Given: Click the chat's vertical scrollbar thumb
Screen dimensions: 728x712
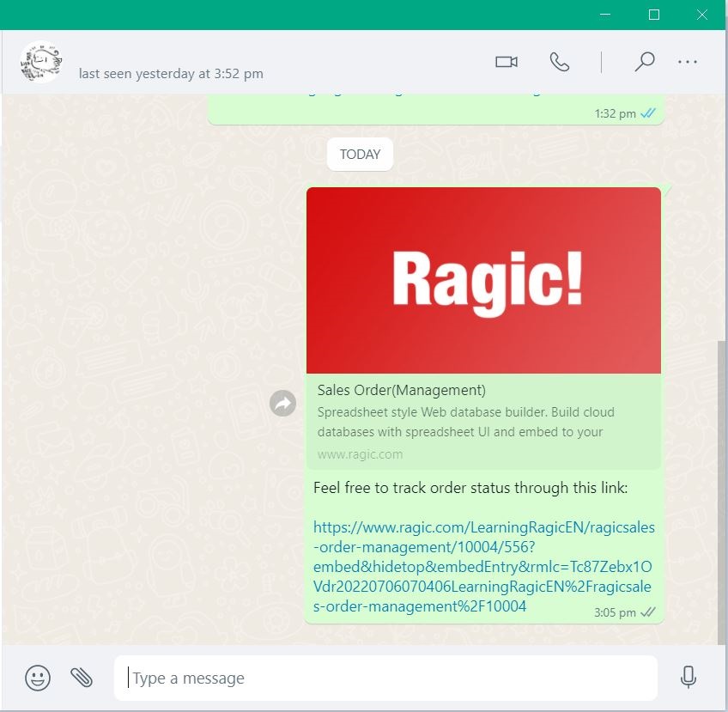Looking at the screenshot, I should (x=721, y=492).
